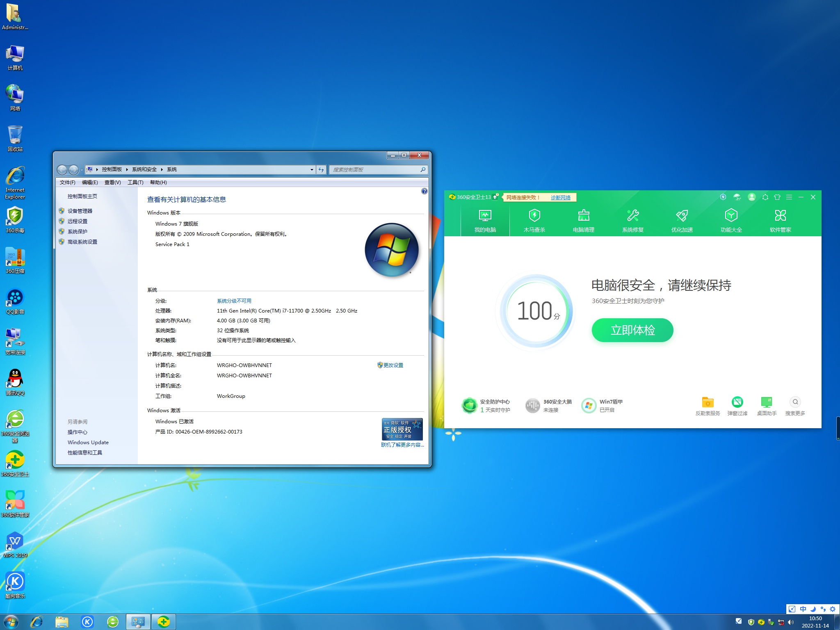Toggle the 中 input language indicator
This screenshot has height=630, width=840.
803,609
